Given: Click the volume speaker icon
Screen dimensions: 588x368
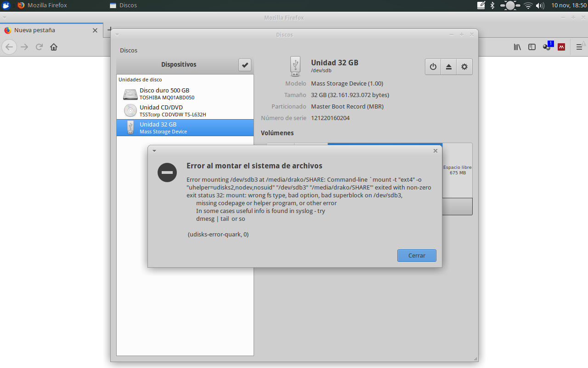Looking at the screenshot, I should [x=540, y=6].
